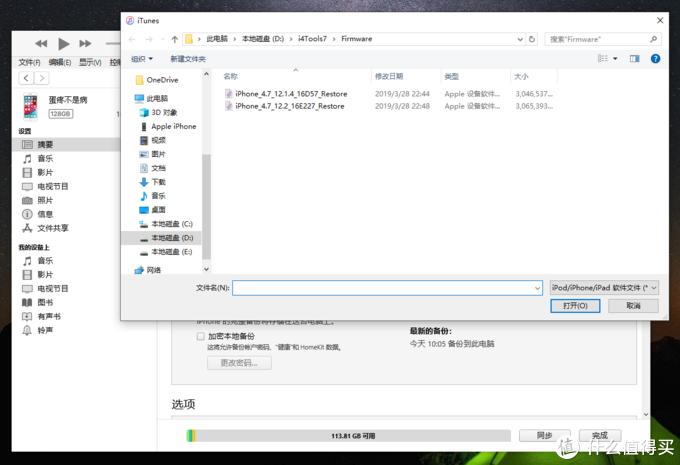
Task: Click the iPhone device thumbnail icon
Action: pos(30,106)
